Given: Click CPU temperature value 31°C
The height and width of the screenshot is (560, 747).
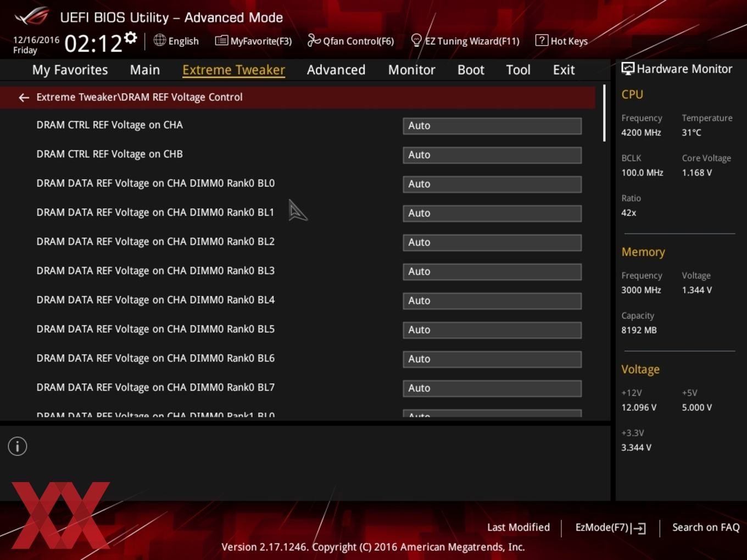Looking at the screenshot, I should pyautogui.click(x=692, y=132).
